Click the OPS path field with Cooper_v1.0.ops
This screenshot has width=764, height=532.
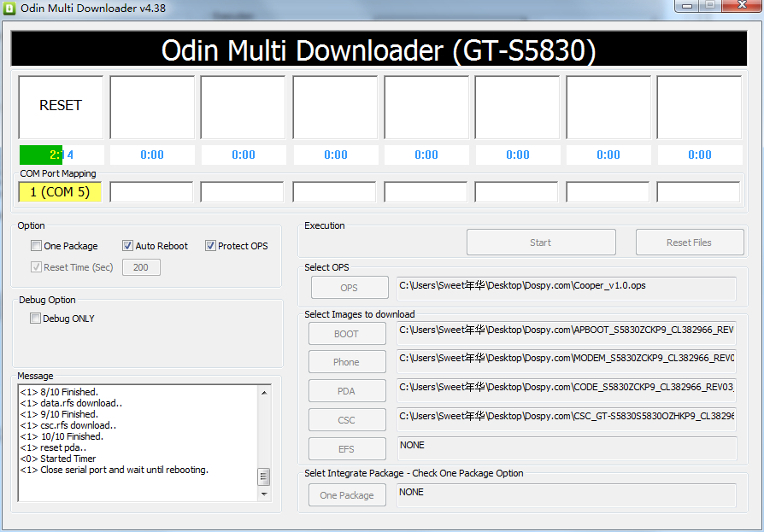pos(567,288)
